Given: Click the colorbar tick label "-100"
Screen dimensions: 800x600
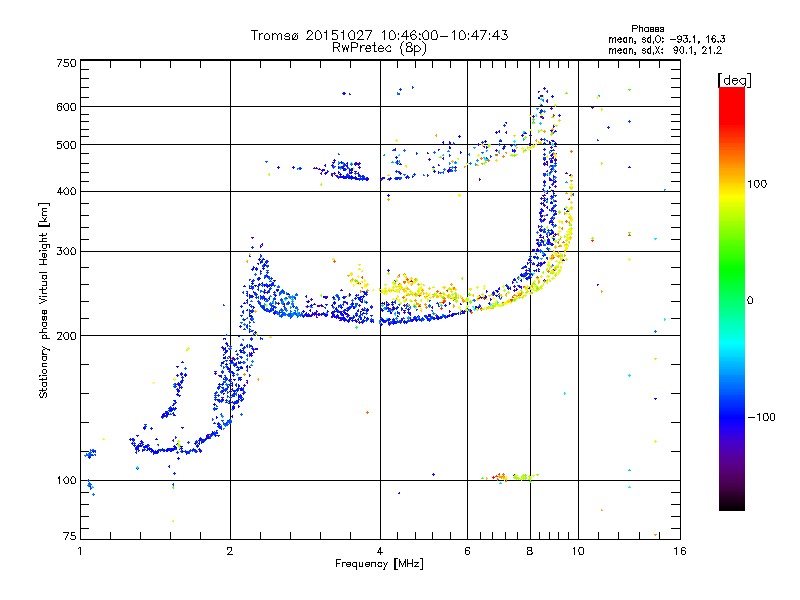Looking at the screenshot, I should [761, 417].
